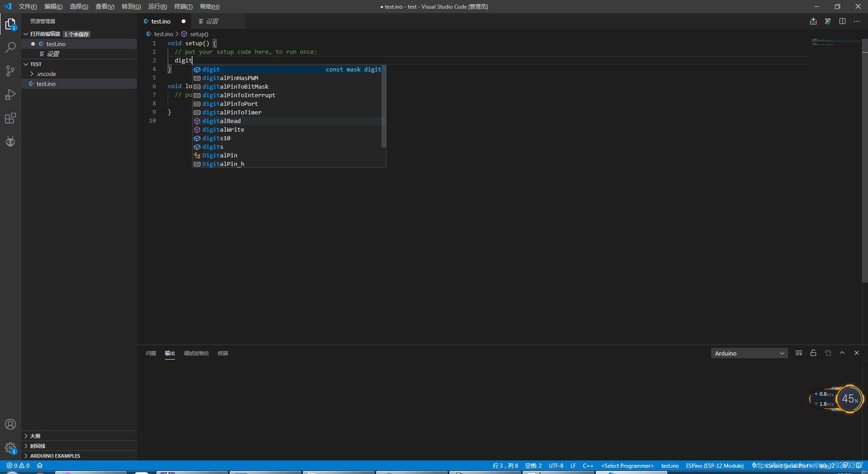Viewport: 868px width, 474px height.
Task: Split the editor to the right
Action: [x=842, y=21]
